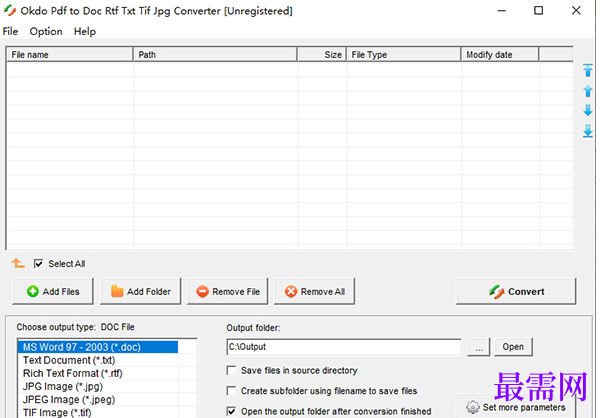Viewport: 606px width, 418px height.
Task: Open Set more parameters settings
Action: pos(516,407)
